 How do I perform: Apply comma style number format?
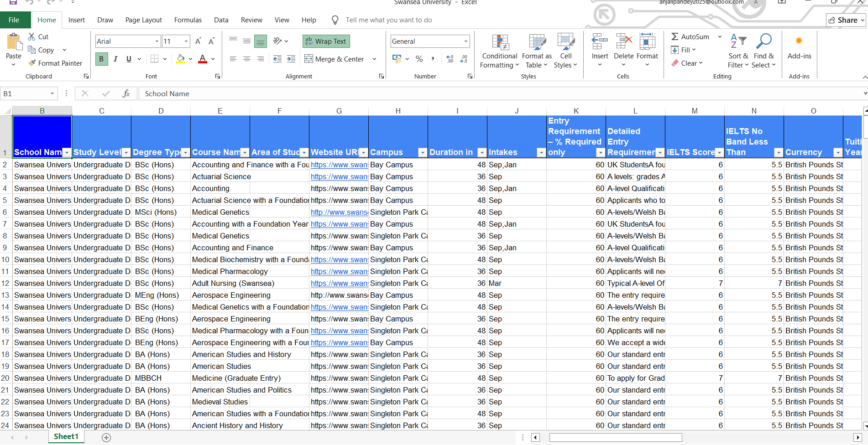tap(433, 59)
